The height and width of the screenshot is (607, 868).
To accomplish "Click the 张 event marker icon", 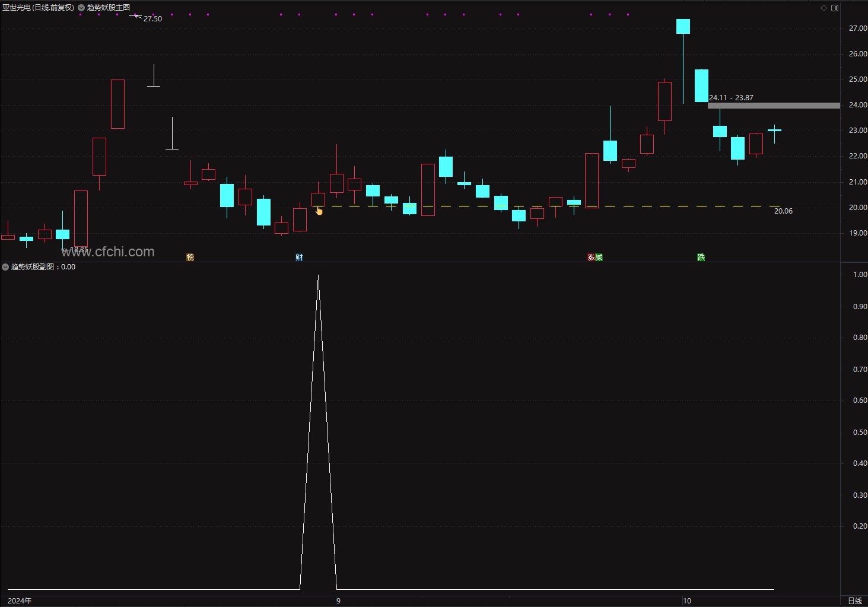I will (591, 257).
